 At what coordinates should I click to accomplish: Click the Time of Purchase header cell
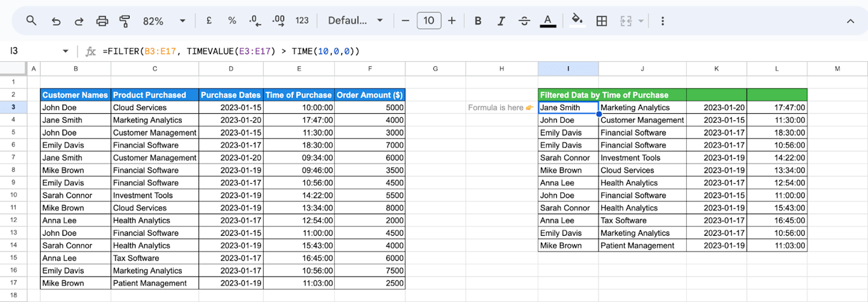pyautogui.click(x=299, y=95)
